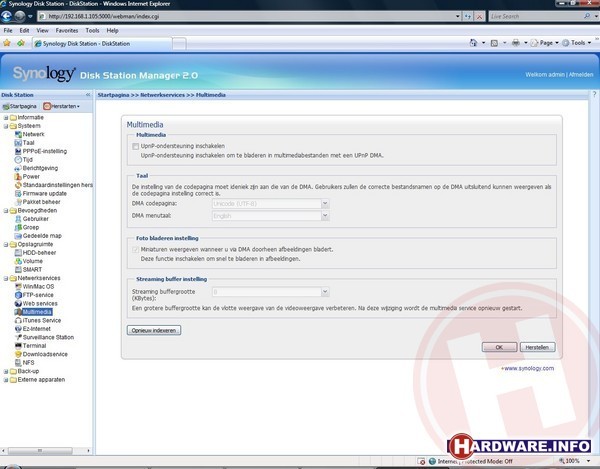Open iTunes Service icon
This screenshot has width=600, height=469.
coord(18,320)
